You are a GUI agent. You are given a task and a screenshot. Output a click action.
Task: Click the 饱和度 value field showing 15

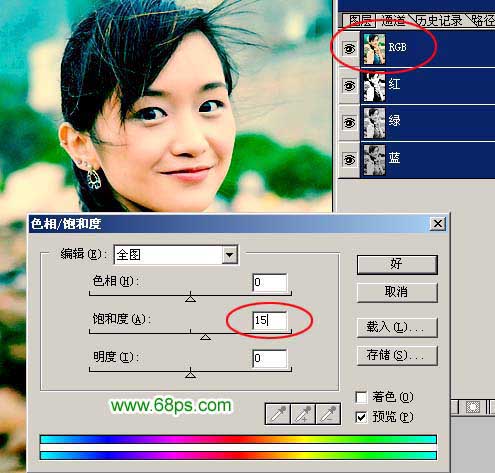click(270, 320)
